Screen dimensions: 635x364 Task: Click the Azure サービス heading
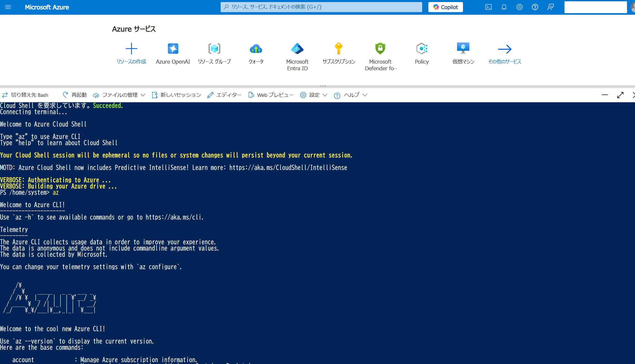(134, 29)
